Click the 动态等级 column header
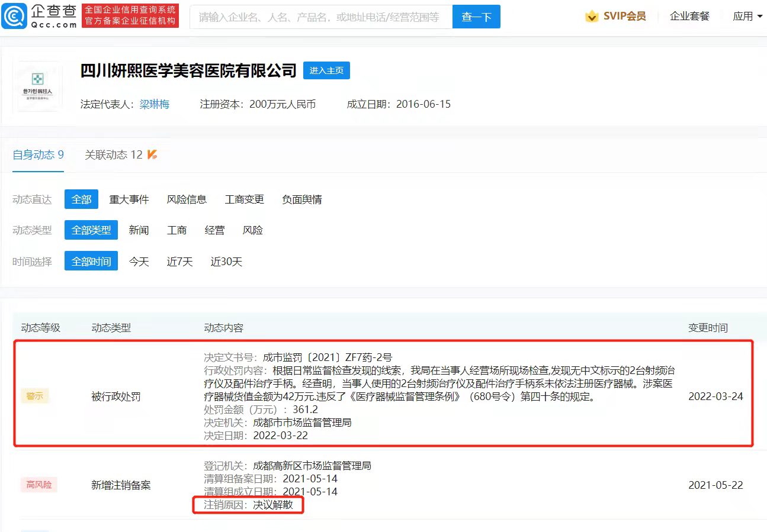This screenshot has width=767, height=532. tap(41, 328)
